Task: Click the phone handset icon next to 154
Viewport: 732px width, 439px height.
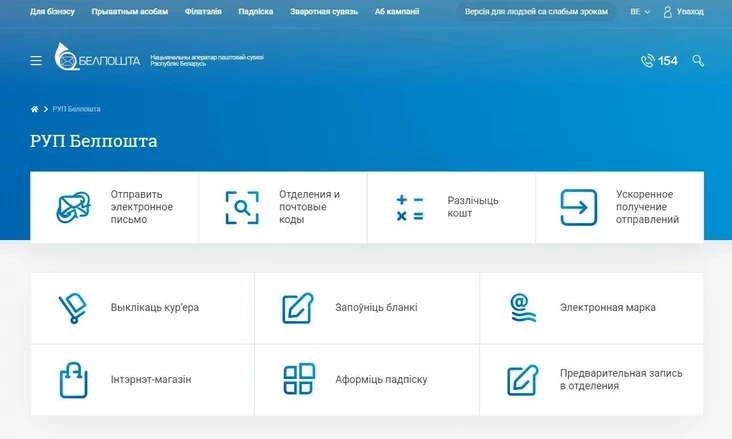Action: pos(648,61)
